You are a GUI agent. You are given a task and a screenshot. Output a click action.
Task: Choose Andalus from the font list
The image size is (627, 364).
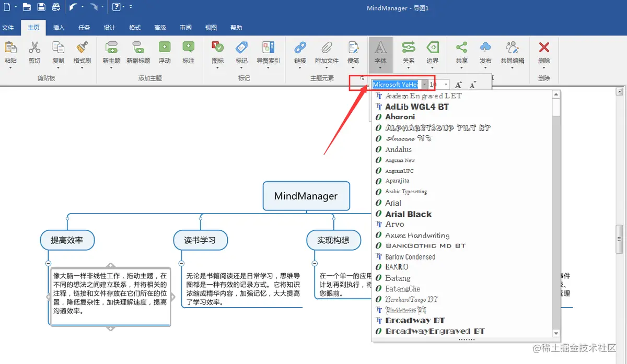tap(399, 149)
